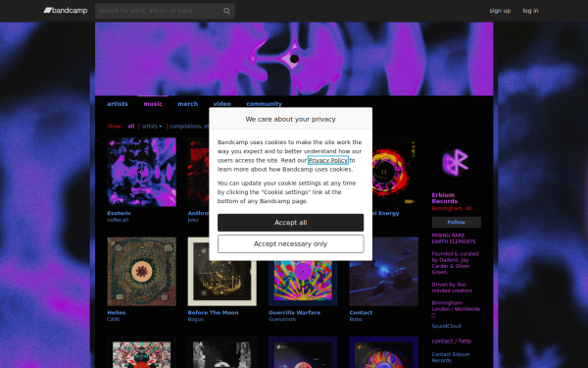
Task: Open the Before The Moon title link
Action: pyautogui.click(x=213, y=312)
